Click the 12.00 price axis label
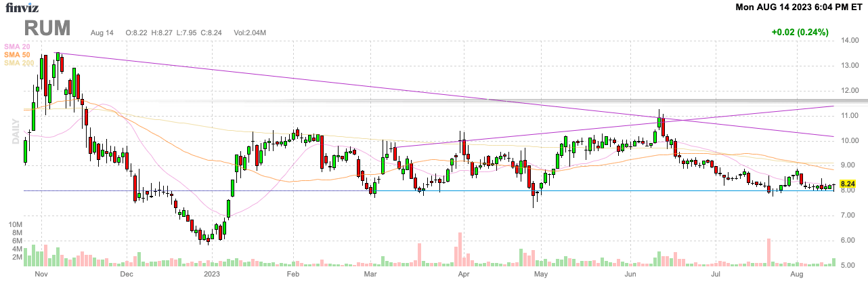The height and width of the screenshot is (286, 868). 849,91
